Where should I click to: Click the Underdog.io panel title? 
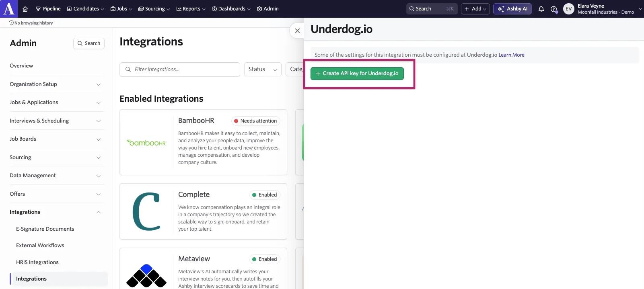pos(342,29)
